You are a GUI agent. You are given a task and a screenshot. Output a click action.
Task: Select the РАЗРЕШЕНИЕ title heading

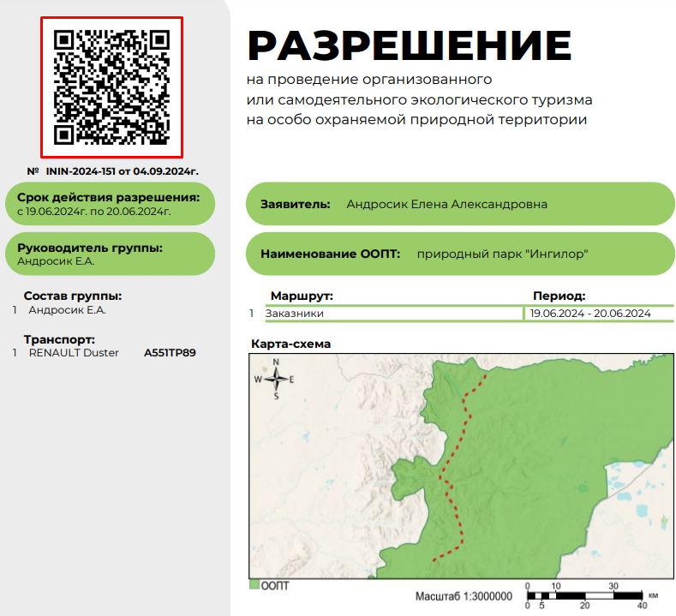410,45
